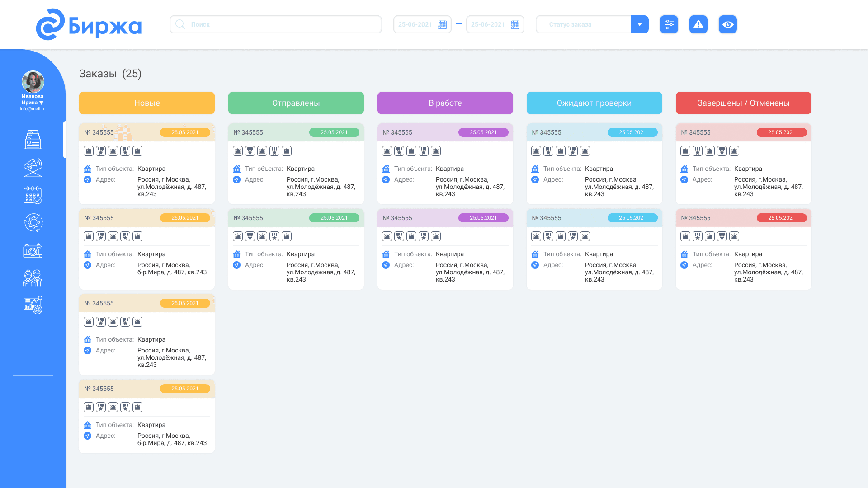
Task: Click the user avatar photo
Action: point(33,82)
